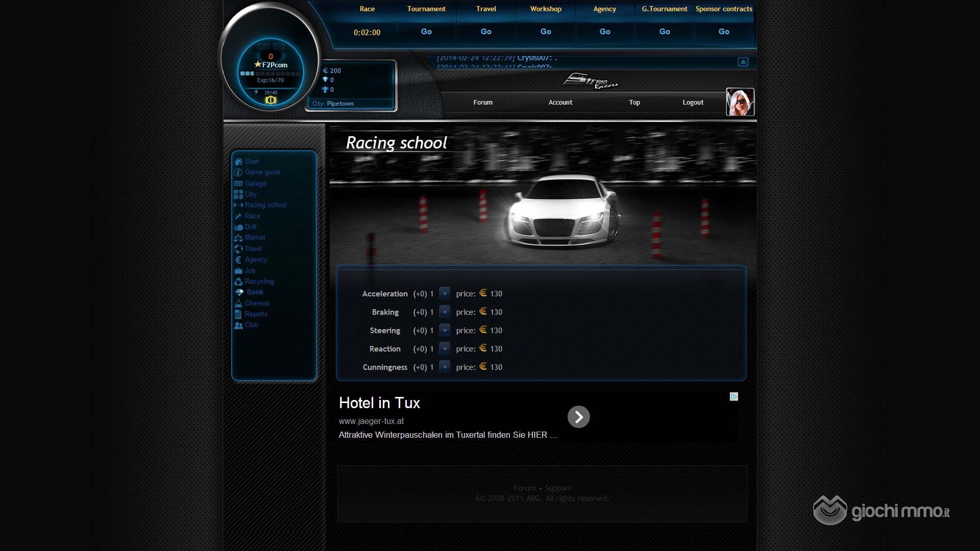Viewport: 980px width, 551px height.
Task: Open the Market link in sidebar
Action: point(255,238)
